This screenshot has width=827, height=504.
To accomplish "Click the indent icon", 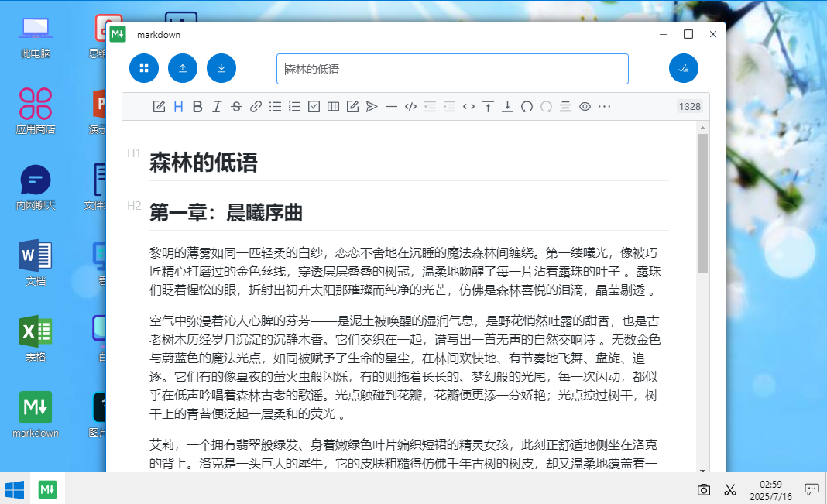I will tap(449, 107).
